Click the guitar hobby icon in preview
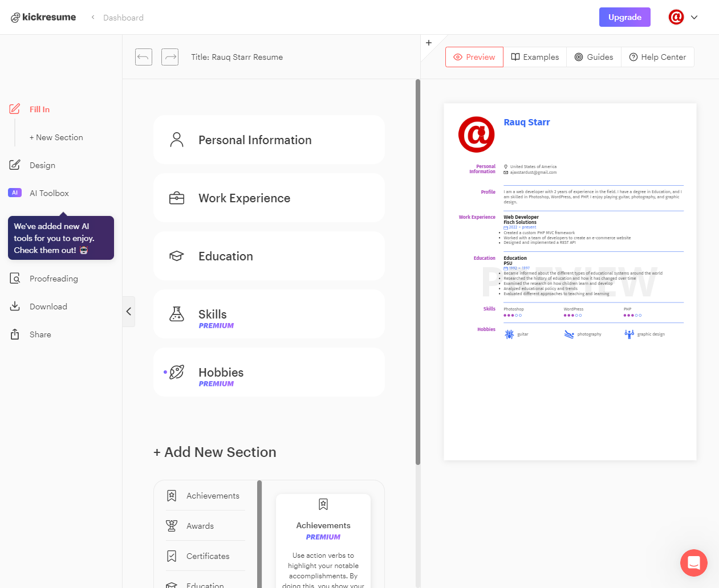 pos(509,334)
